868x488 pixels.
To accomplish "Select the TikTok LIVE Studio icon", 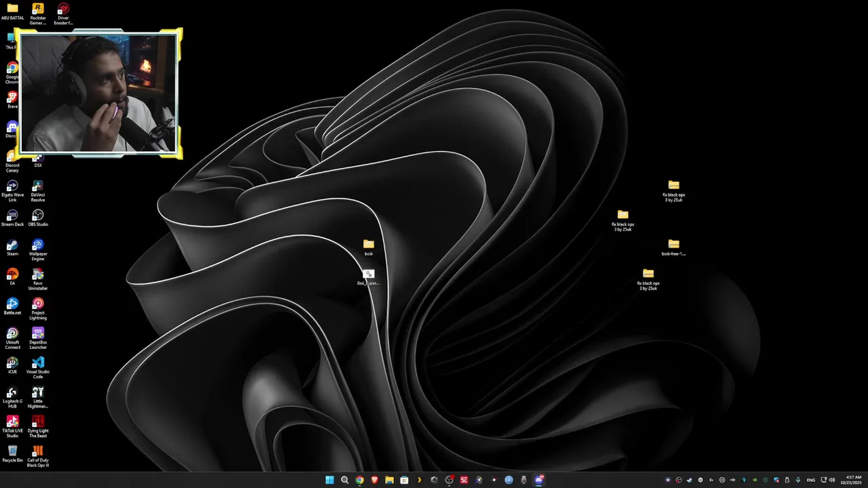I will pos(12,427).
